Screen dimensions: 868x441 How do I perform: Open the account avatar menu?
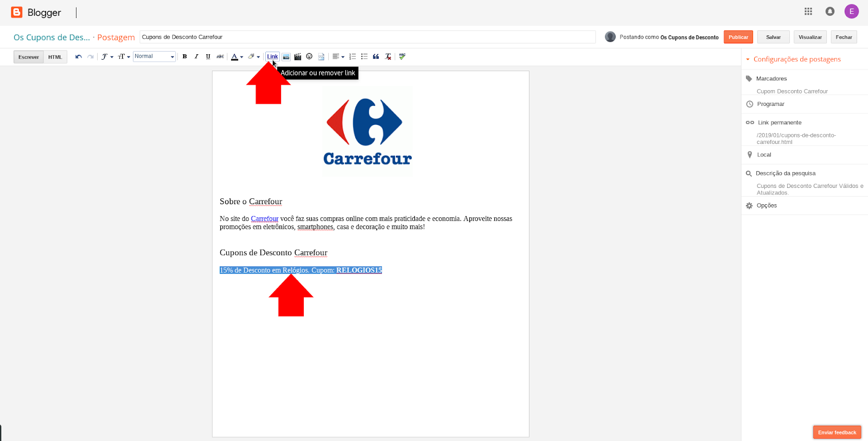[852, 11]
